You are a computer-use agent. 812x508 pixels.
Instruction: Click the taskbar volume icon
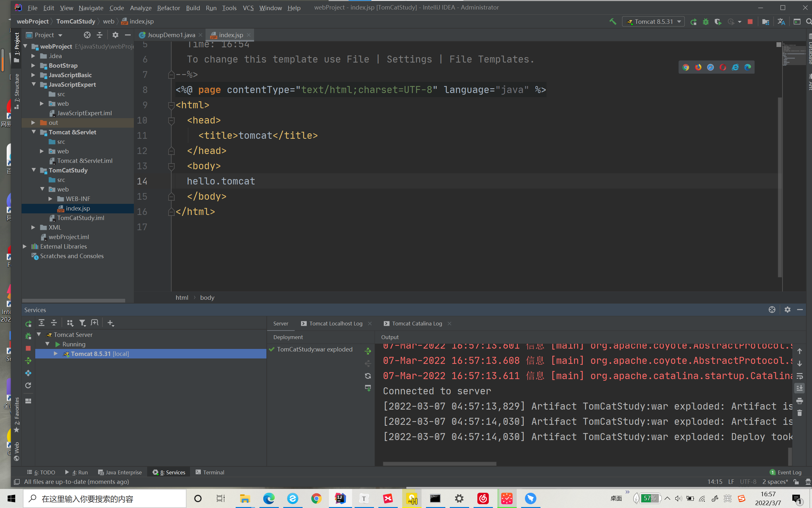pyautogui.click(x=678, y=498)
